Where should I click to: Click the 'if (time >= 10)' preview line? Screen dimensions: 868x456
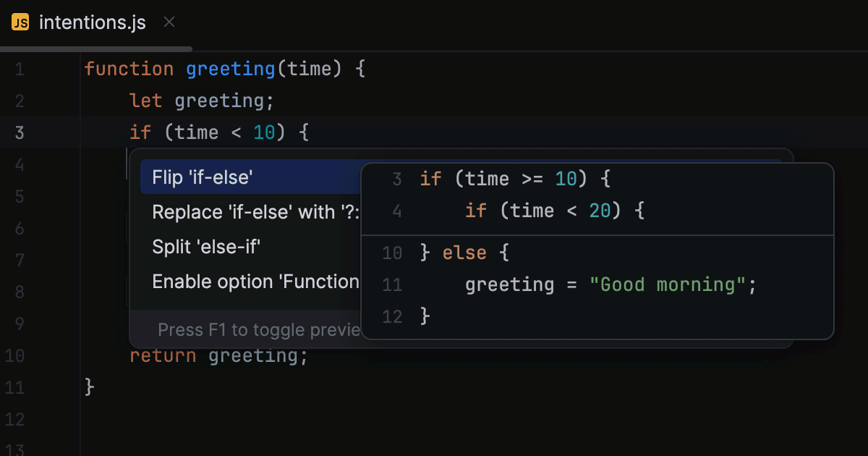click(516, 179)
